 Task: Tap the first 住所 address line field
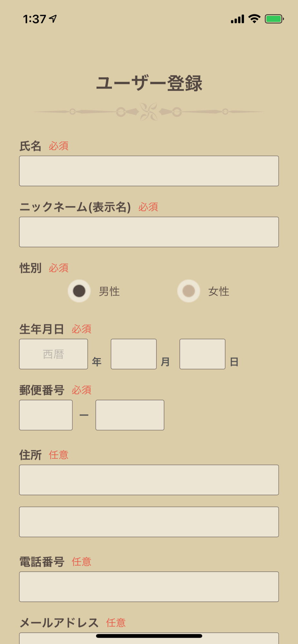[149, 480]
